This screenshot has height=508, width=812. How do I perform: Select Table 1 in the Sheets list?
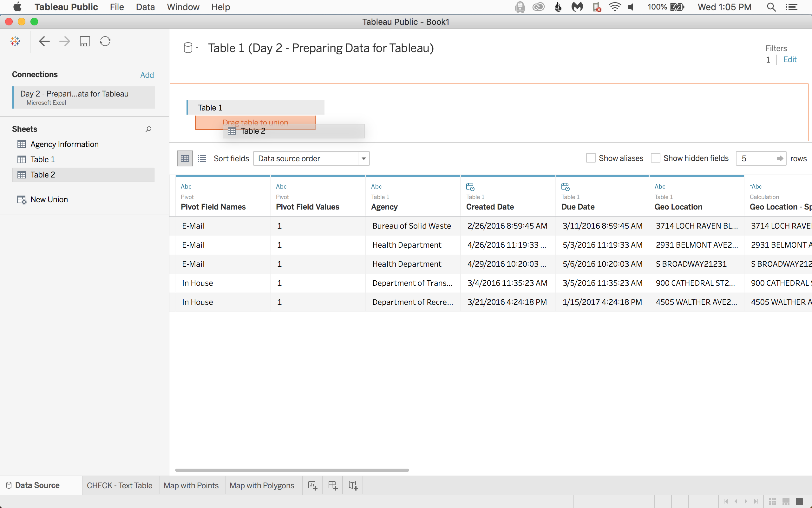tap(83, 160)
